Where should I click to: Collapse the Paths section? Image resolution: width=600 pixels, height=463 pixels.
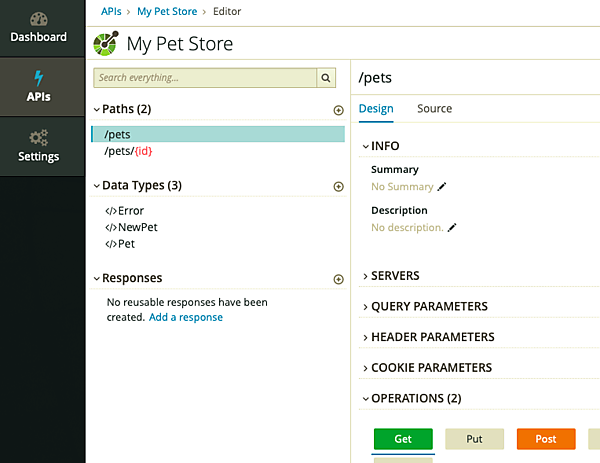pyautogui.click(x=96, y=110)
